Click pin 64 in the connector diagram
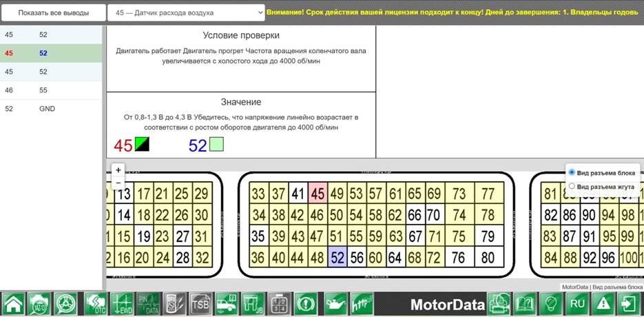 tap(396, 257)
